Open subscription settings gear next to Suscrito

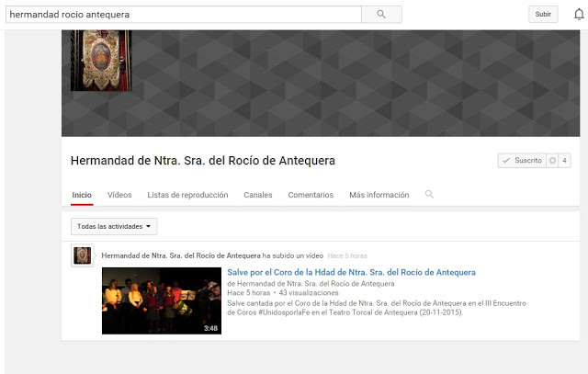click(x=552, y=161)
